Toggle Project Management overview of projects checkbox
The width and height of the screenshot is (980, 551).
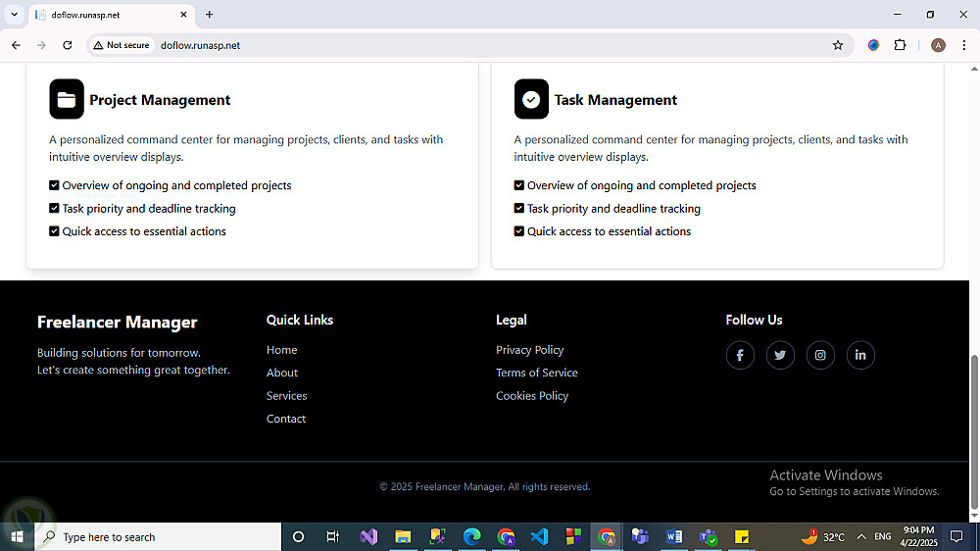coord(54,185)
